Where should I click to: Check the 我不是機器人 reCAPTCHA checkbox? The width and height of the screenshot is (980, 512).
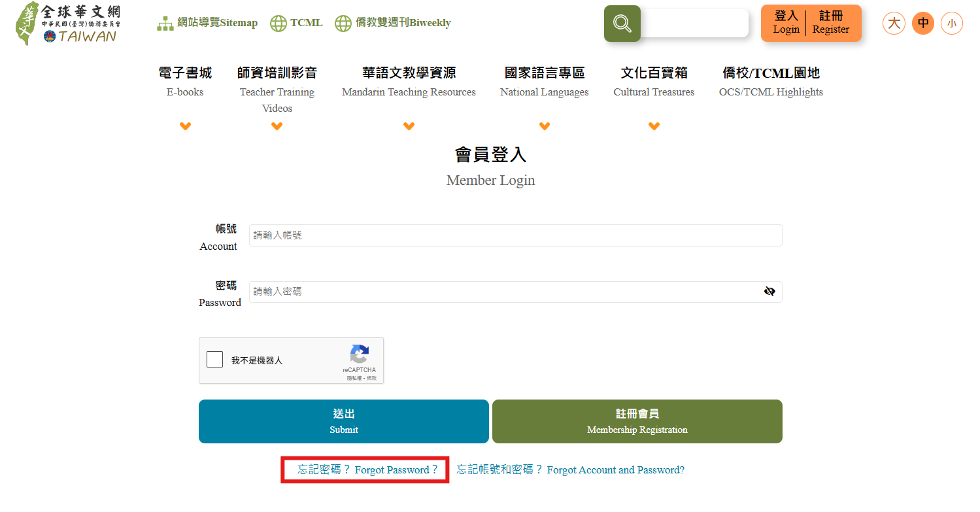[214, 360]
